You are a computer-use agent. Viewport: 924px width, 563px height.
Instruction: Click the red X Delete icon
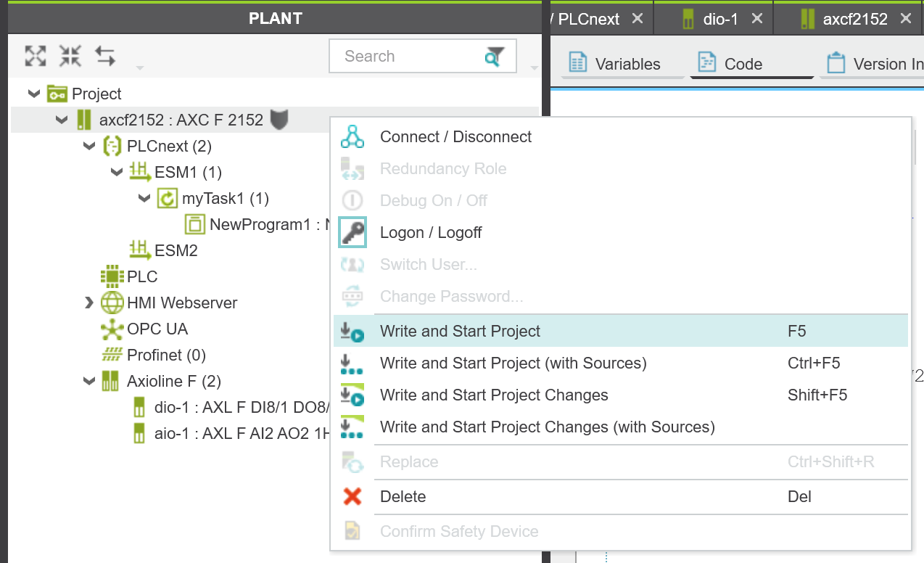[352, 496]
